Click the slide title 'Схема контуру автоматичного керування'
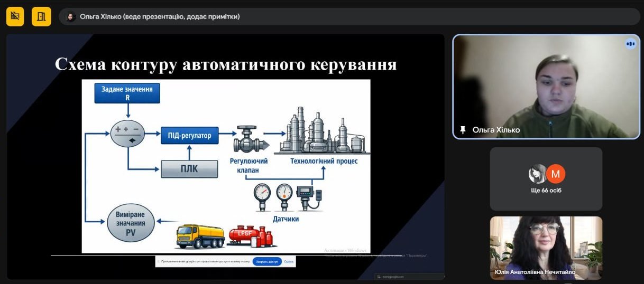Viewport: 644px width, 284px height. pos(226,64)
